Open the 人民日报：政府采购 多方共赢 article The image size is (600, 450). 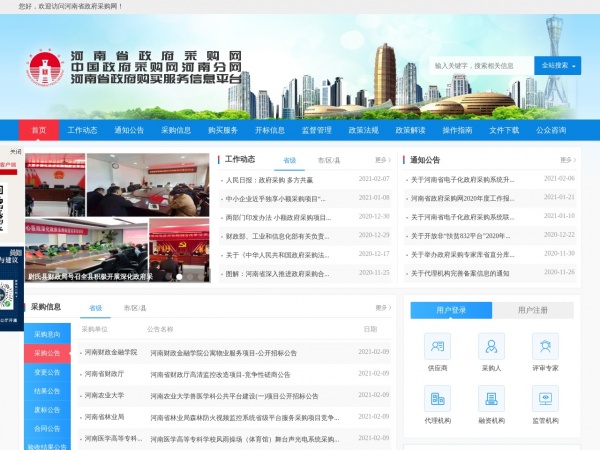point(270,180)
